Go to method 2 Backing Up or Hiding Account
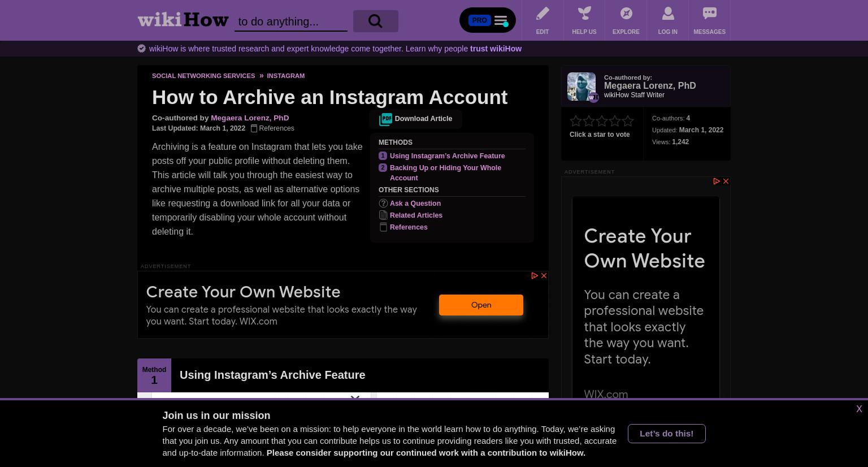The height and width of the screenshot is (467, 868). point(445,173)
